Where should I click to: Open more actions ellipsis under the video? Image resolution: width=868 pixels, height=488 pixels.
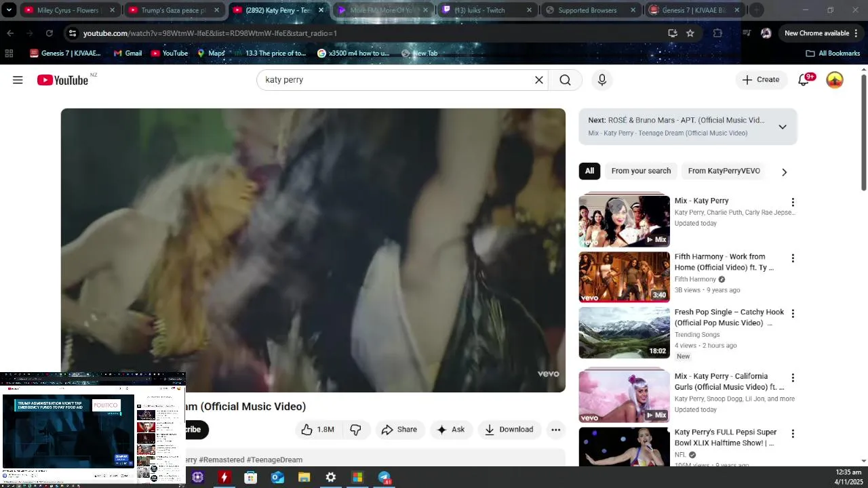coord(555,430)
